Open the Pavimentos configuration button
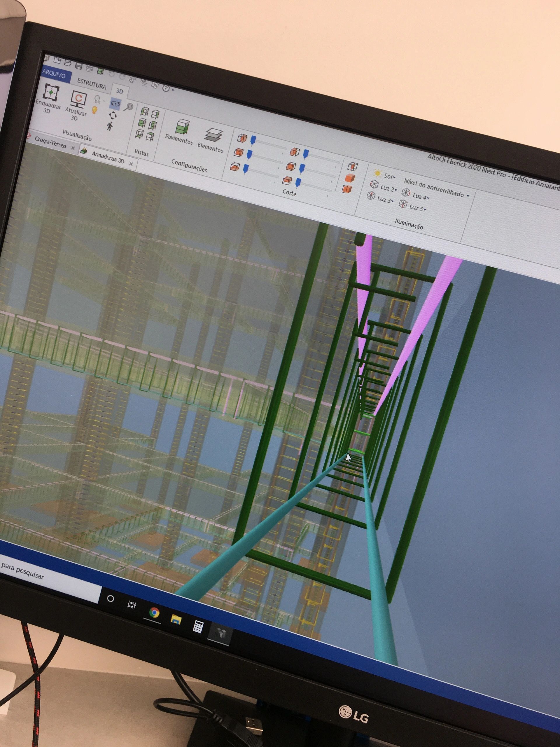 [180, 132]
